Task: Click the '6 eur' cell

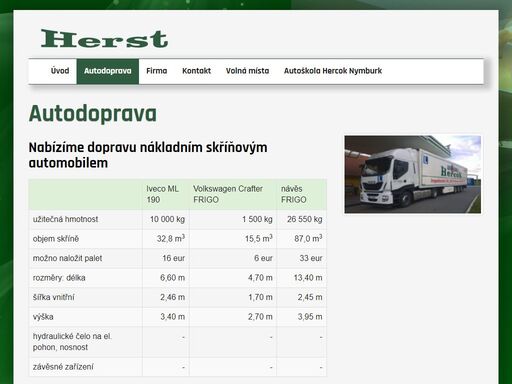Action: pos(233,258)
